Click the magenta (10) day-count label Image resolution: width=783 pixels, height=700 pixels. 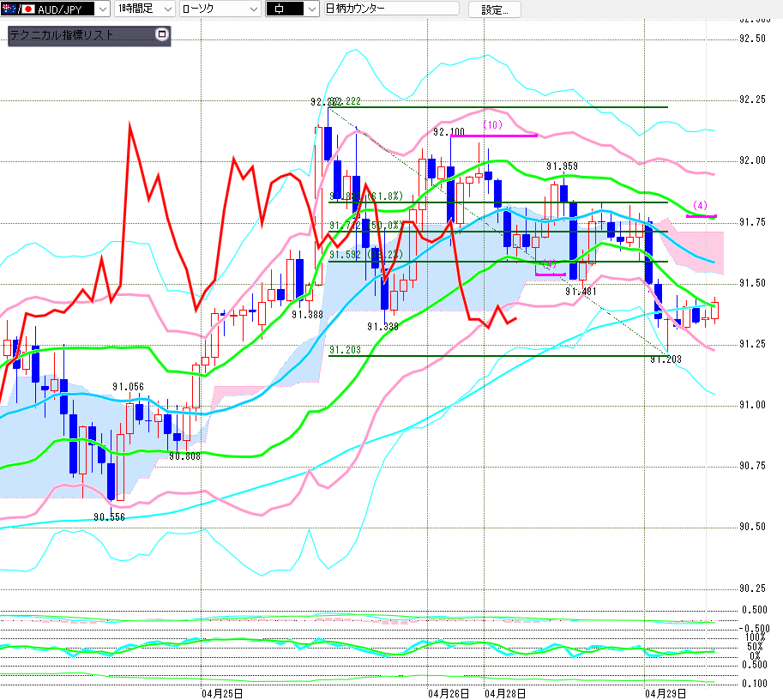point(493,125)
